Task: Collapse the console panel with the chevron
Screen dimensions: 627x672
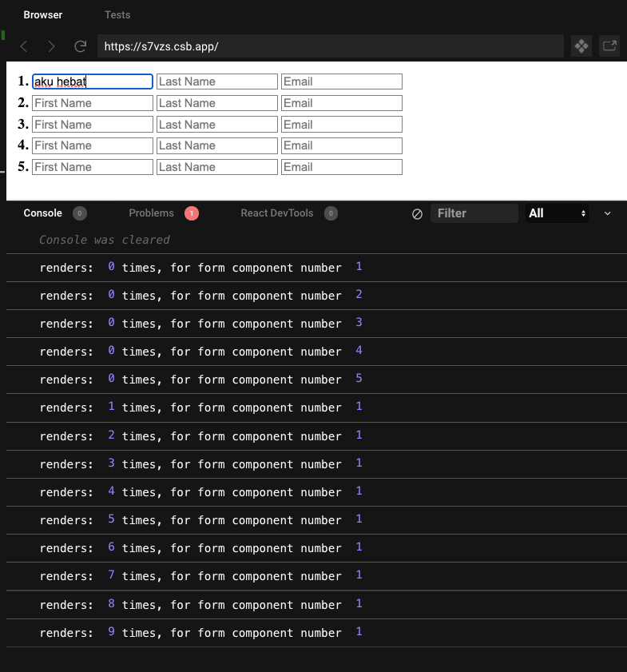Action: (x=608, y=213)
